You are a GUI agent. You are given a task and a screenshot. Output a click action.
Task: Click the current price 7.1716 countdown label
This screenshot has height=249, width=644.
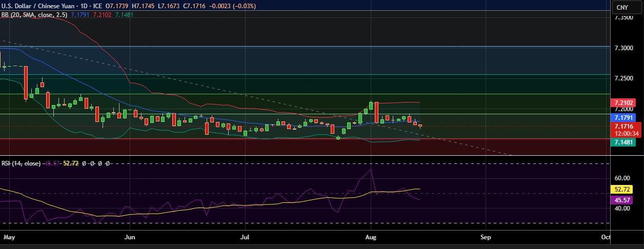pos(626,130)
